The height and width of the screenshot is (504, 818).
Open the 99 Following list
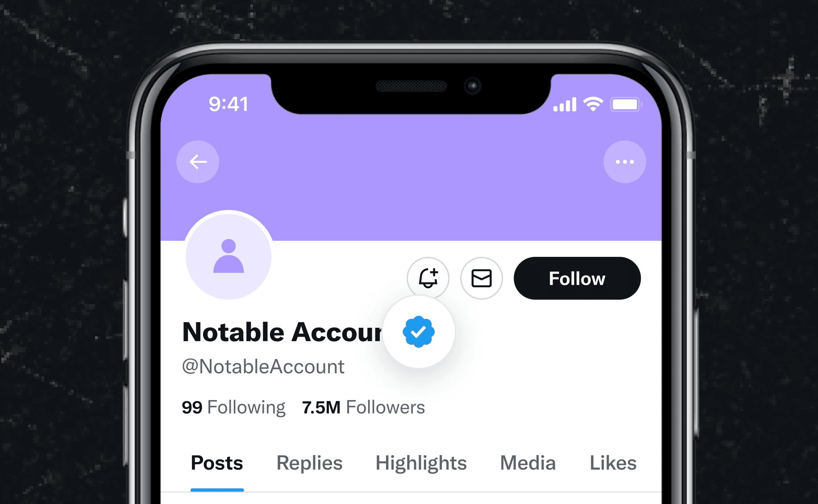(x=233, y=407)
